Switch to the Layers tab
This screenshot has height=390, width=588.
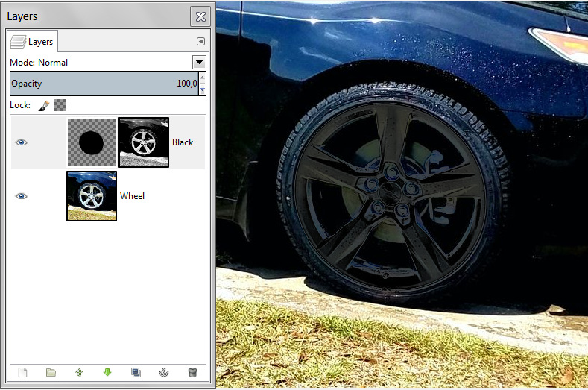tap(32, 41)
